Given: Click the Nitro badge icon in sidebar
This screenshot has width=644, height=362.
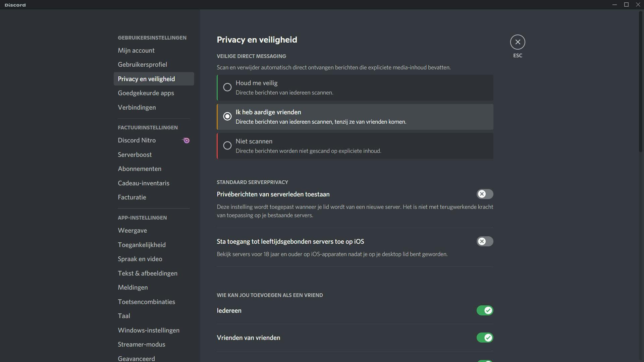Looking at the screenshot, I should click(186, 140).
